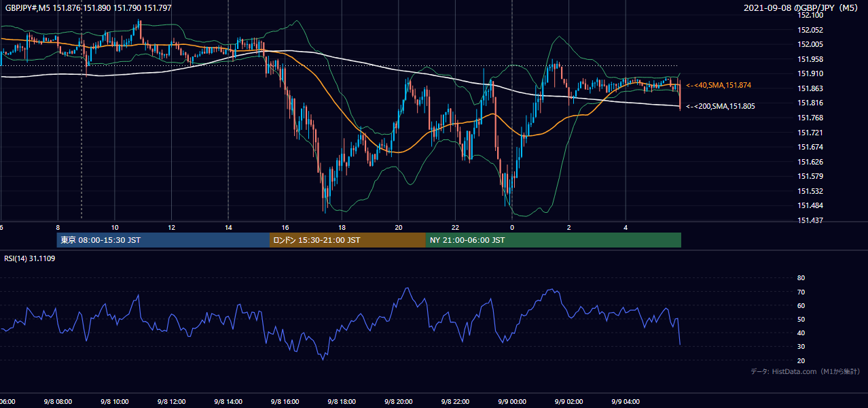Screen dimensions: 868x408
Task: Click hour 22 on the price chart axis
Action: point(456,227)
